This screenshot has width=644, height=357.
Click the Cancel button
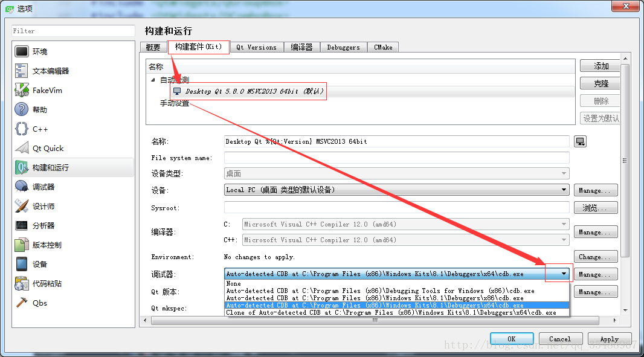point(560,339)
